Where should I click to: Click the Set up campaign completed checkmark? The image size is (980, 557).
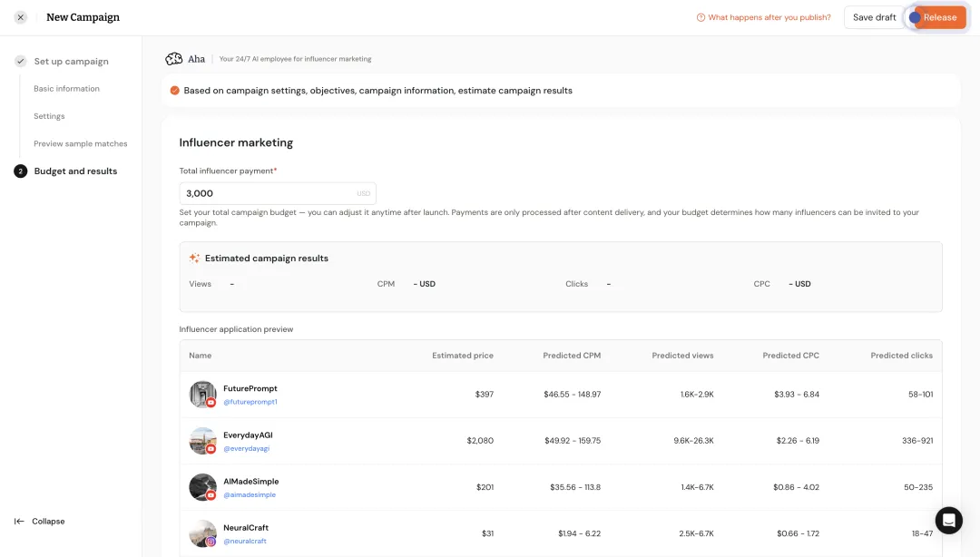[x=20, y=62]
